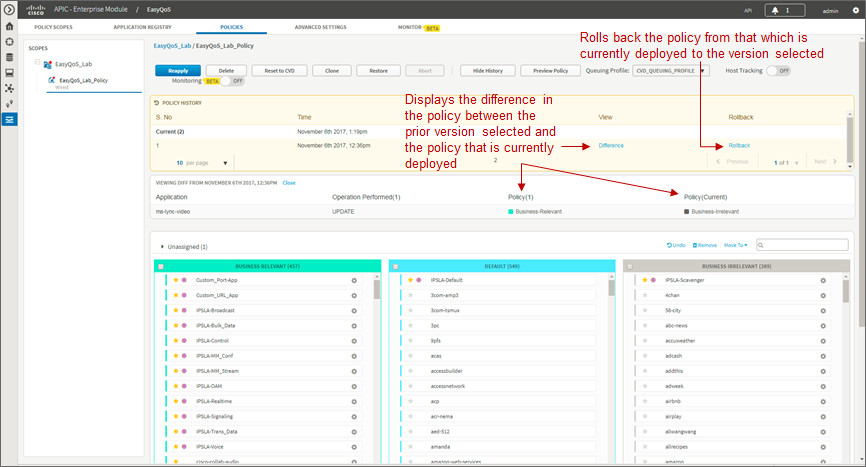Toggle the Host Tracking switch
This screenshot has height=467, width=866.
tap(778, 71)
